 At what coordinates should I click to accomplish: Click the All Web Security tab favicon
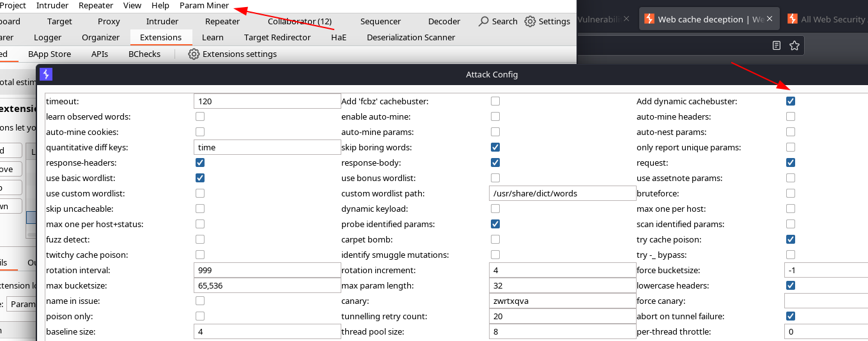pyautogui.click(x=792, y=19)
